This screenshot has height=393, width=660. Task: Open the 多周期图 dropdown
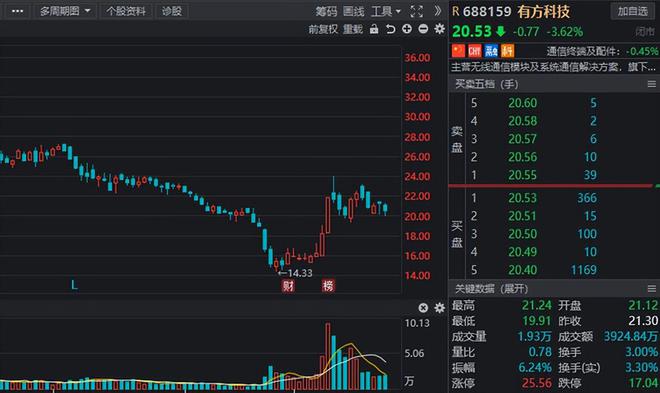pyautogui.click(x=65, y=11)
